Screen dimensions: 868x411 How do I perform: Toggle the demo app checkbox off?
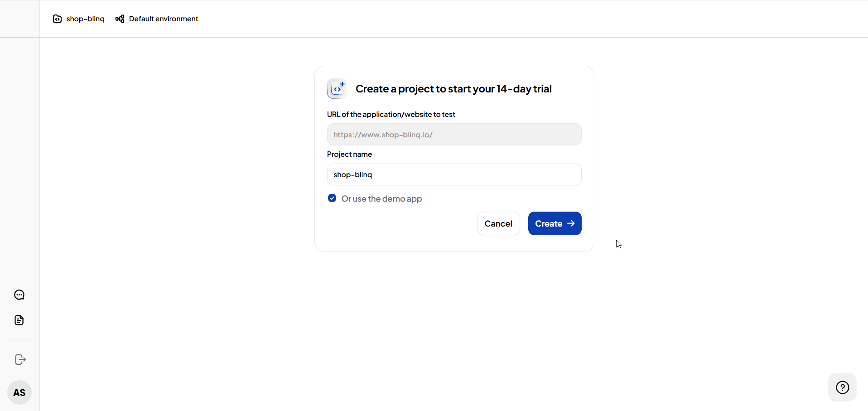(332, 198)
